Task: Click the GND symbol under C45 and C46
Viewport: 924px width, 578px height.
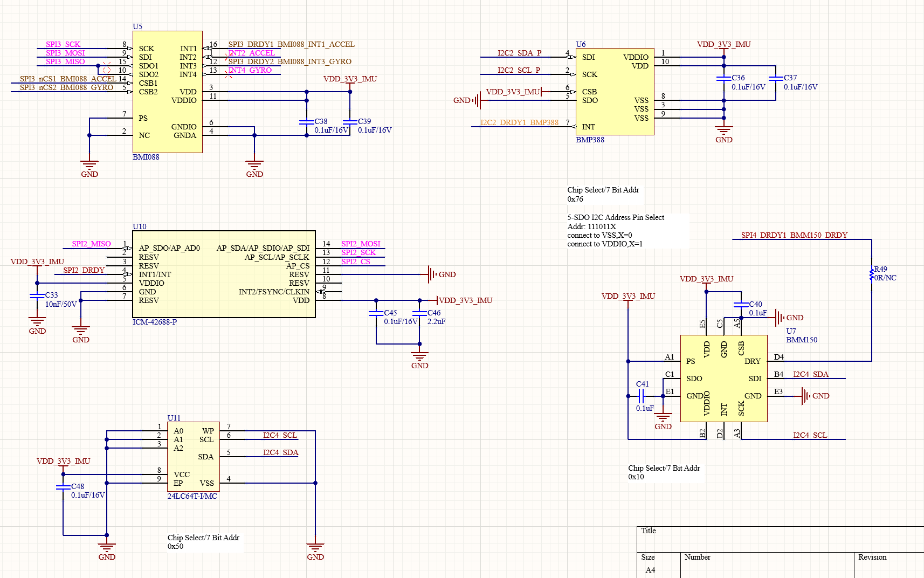Action: [419, 360]
